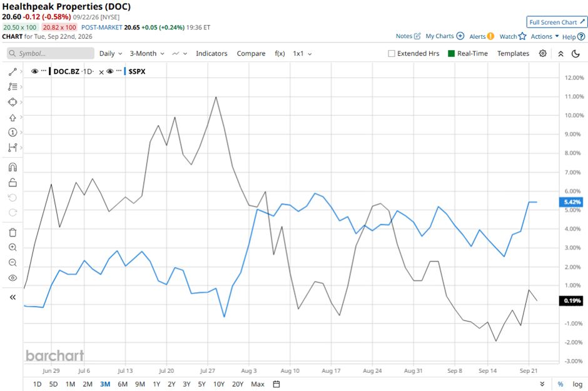This screenshot has width=588, height=391.
Task: Click the Full Screen Chart button
Action: pos(557,22)
